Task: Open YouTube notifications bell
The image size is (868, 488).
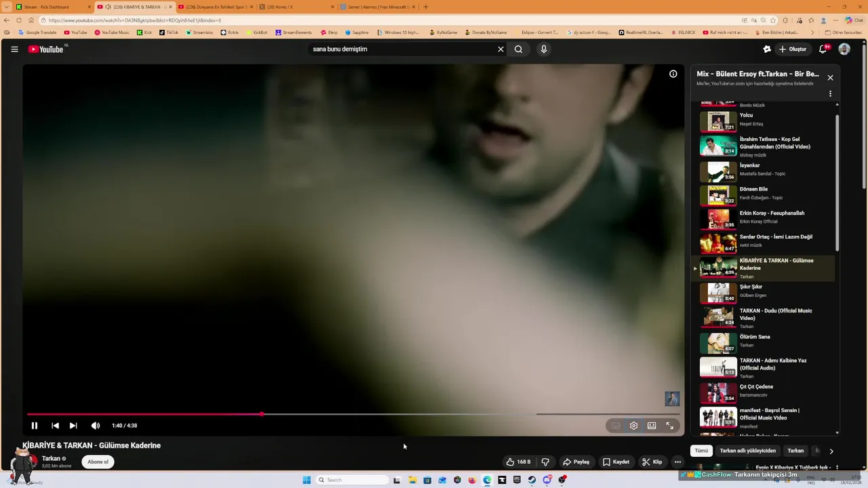Action: 823,49
